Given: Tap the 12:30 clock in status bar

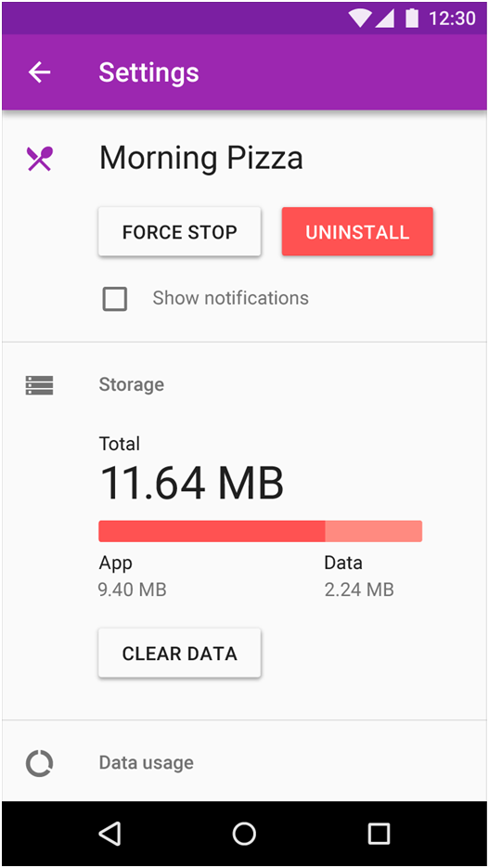Looking at the screenshot, I should (452, 19).
